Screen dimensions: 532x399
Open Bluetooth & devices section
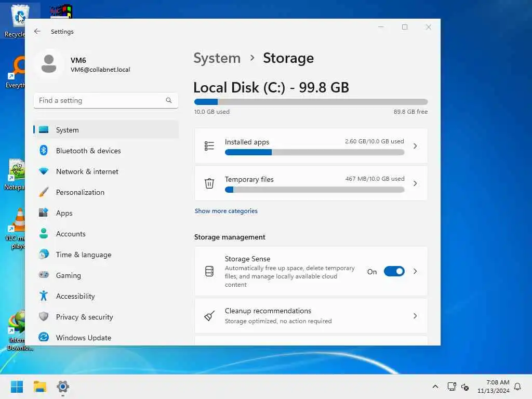tap(106, 150)
